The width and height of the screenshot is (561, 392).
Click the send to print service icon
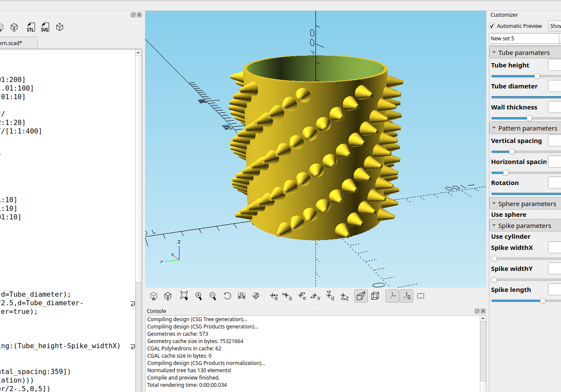[x=60, y=27]
